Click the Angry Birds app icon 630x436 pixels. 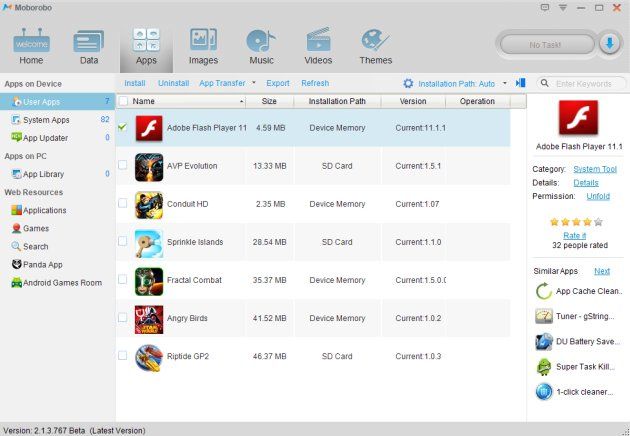pos(149,319)
